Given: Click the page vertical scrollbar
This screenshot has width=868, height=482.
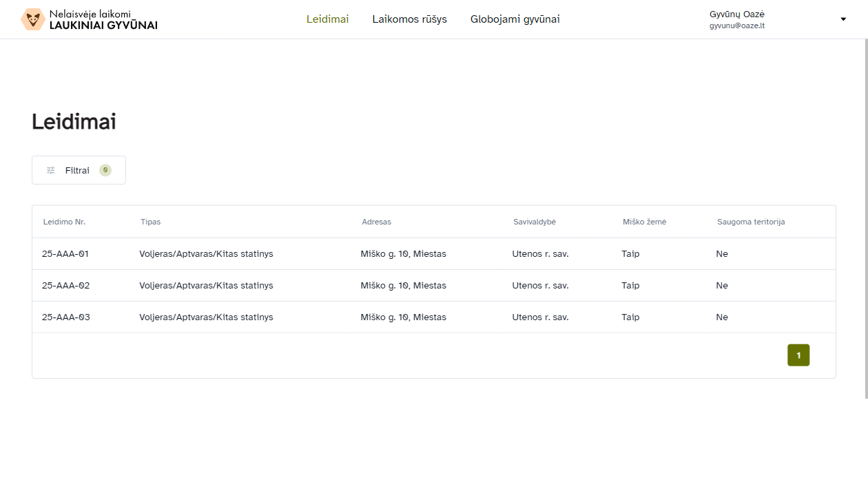Looking at the screenshot, I should 867,219.
